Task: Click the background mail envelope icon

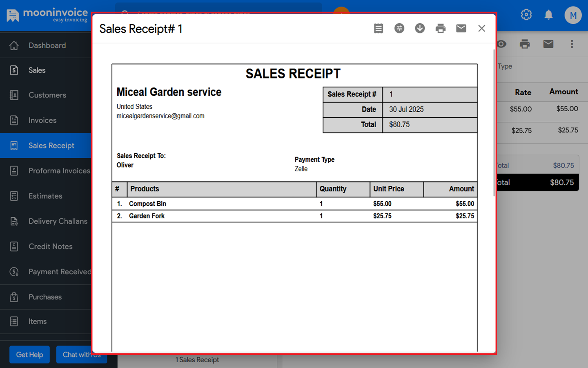Action: 548,44
